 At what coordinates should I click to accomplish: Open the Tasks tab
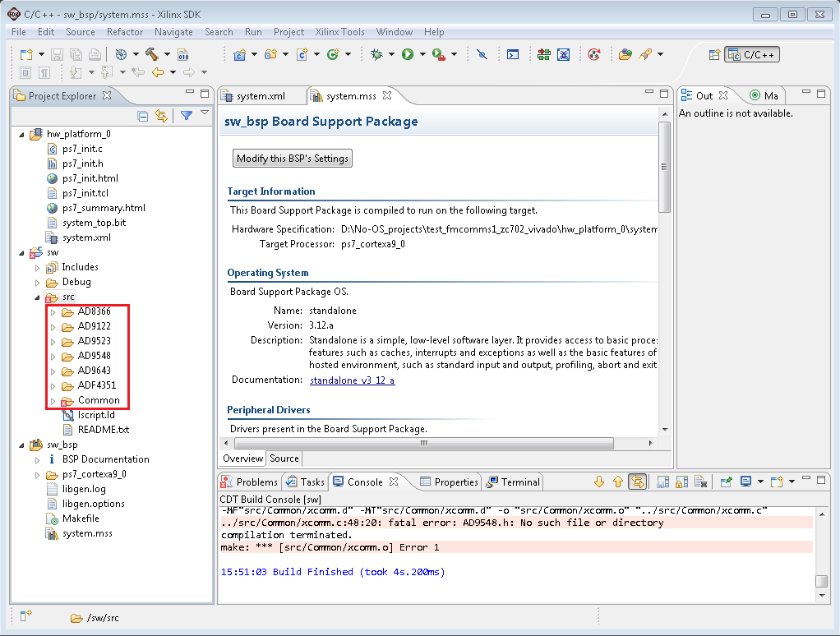[x=306, y=482]
